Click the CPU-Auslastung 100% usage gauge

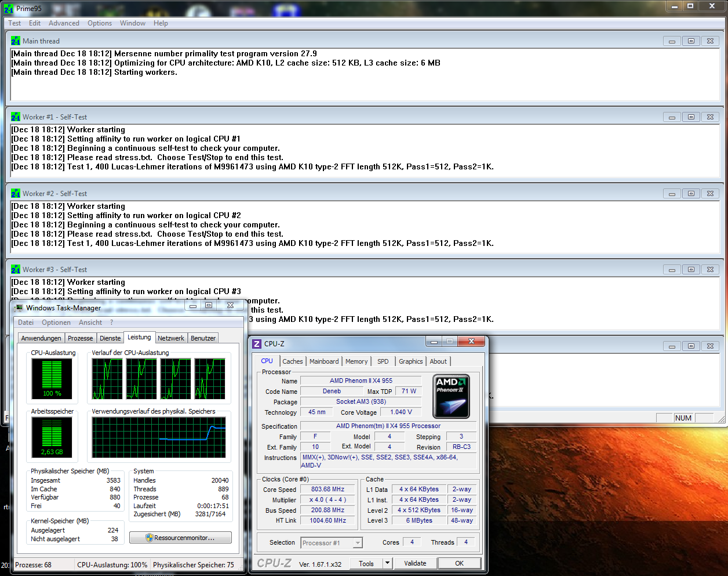click(52, 378)
